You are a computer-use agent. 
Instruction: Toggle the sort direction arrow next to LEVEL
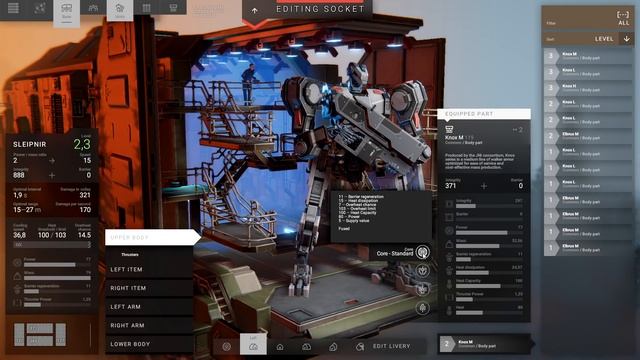[627, 39]
